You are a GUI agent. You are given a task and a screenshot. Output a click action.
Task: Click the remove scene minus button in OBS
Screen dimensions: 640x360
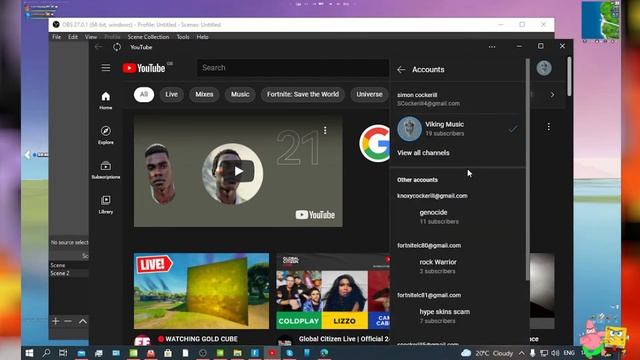(68, 321)
